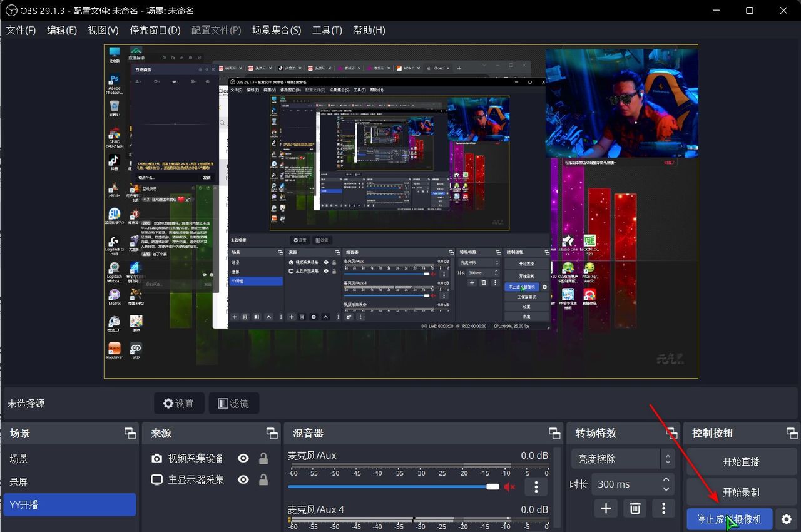
Task: Click the 开始直播 button
Action: (x=741, y=462)
